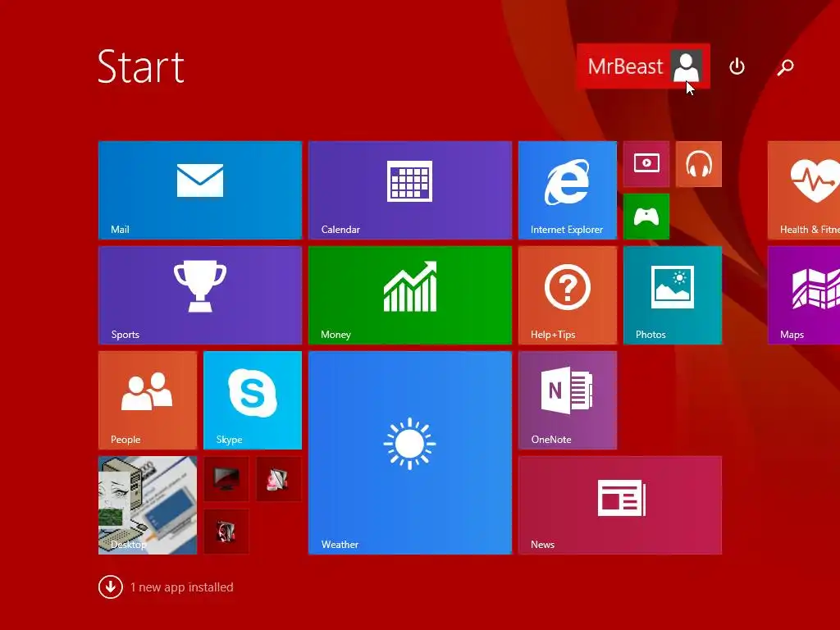Open the search magnifier icon
The height and width of the screenshot is (630, 840).
tap(785, 66)
